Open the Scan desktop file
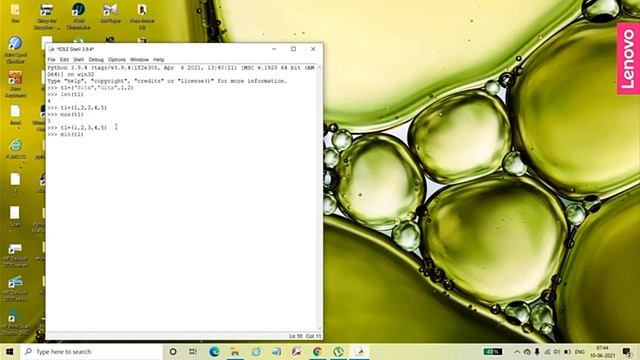Screen dimensions: 640x360 click(15, 216)
